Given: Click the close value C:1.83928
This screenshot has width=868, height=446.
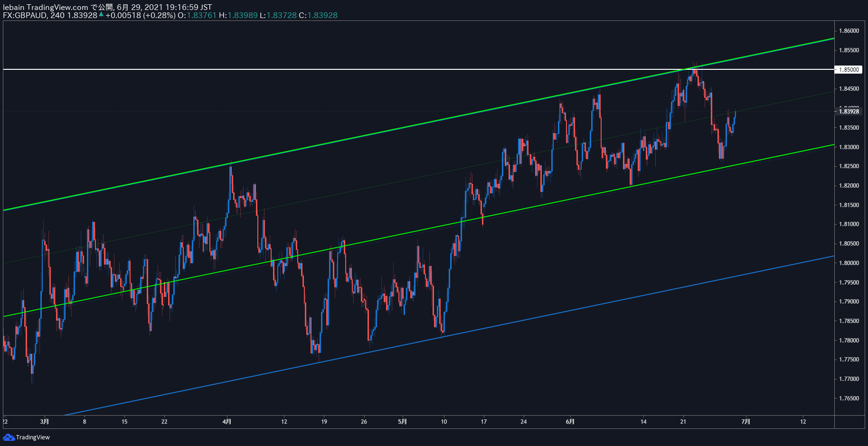Looking at the screenshot, I should point(318,15).
